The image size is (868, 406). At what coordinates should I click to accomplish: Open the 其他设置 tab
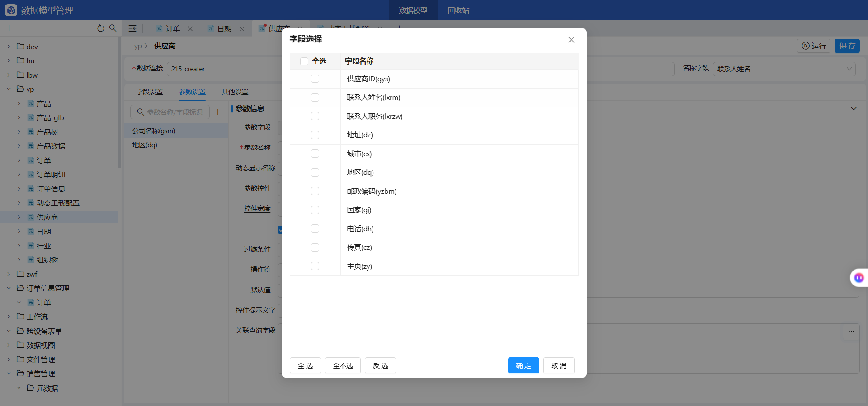pyautogui.click(x=235, y=92)
